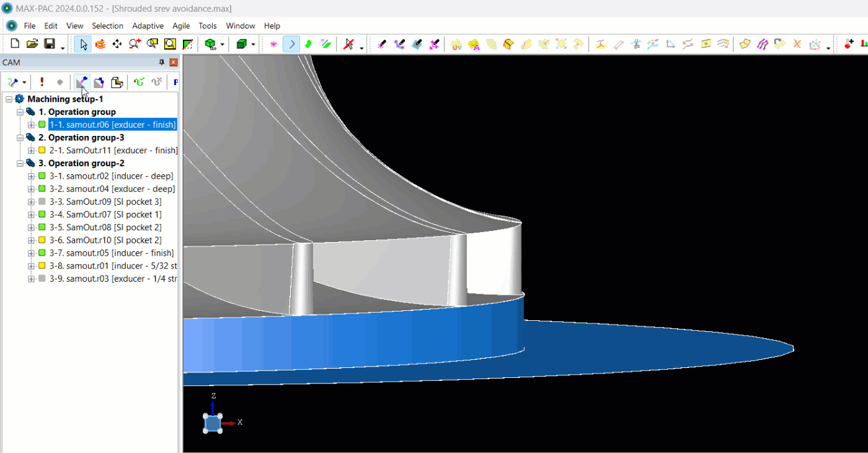Image resolution: width=868 pixels, height=453 pixels.
Task: Activate the orange rotate view tool
Action: (x=100, y=44)
